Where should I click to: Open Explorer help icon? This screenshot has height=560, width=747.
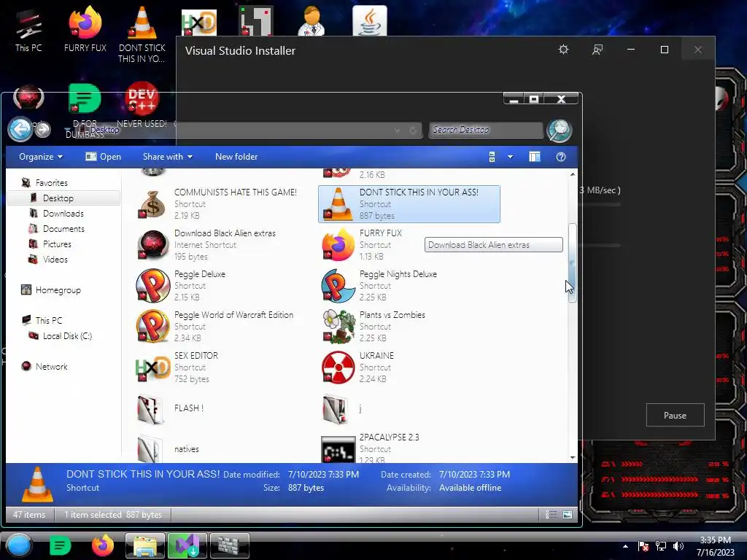561,157
